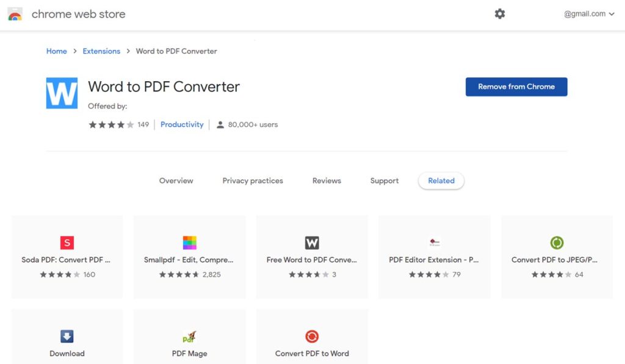Go to Home breadcrumb link
This screenshot has width=625, height=364.
click(57, 51)
